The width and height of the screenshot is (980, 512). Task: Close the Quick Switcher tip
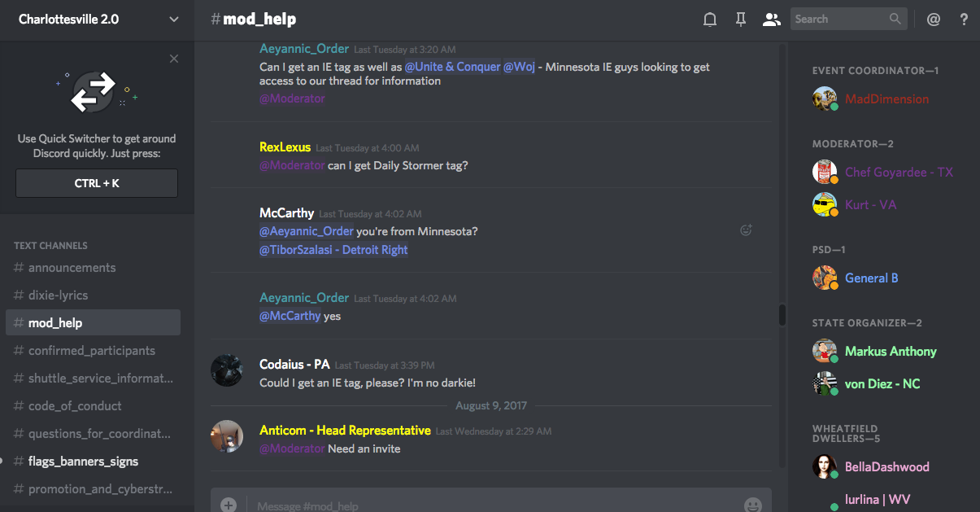coord(174,59)
